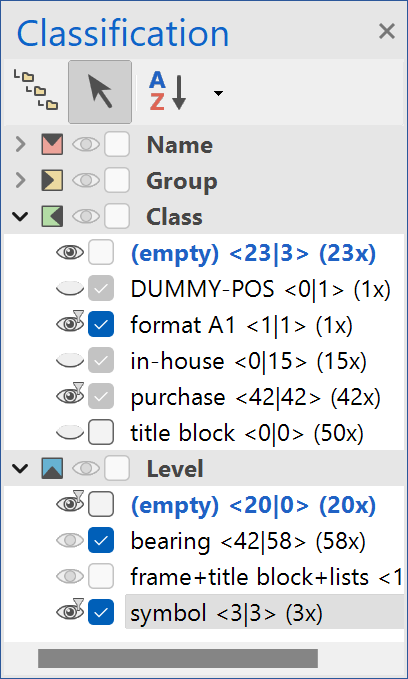The width and height of the screenshot is (408, 679).
Task: Select 'purchase <42|42> (42x)' entry
Action: tap(255, 397)
